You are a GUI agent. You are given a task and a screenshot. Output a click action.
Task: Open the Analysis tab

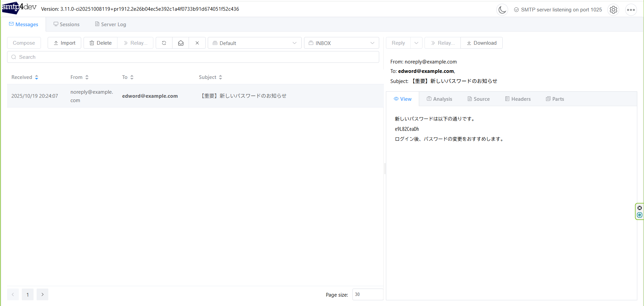pos(439,99)
